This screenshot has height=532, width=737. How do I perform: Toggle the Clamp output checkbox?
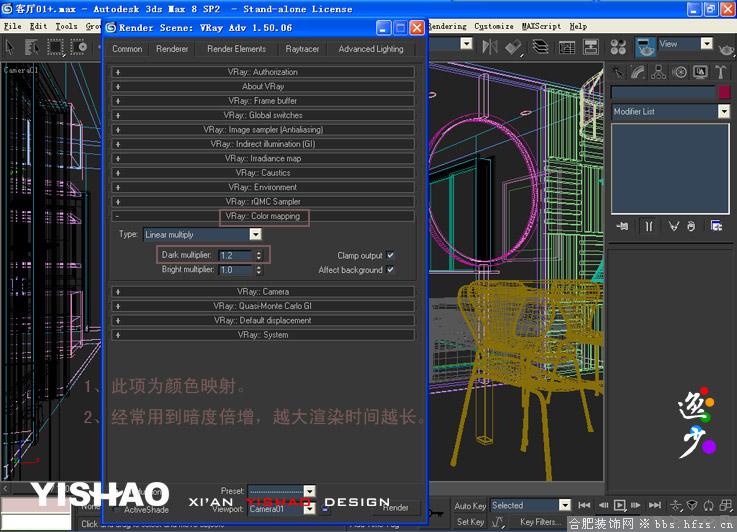(390, 255)
